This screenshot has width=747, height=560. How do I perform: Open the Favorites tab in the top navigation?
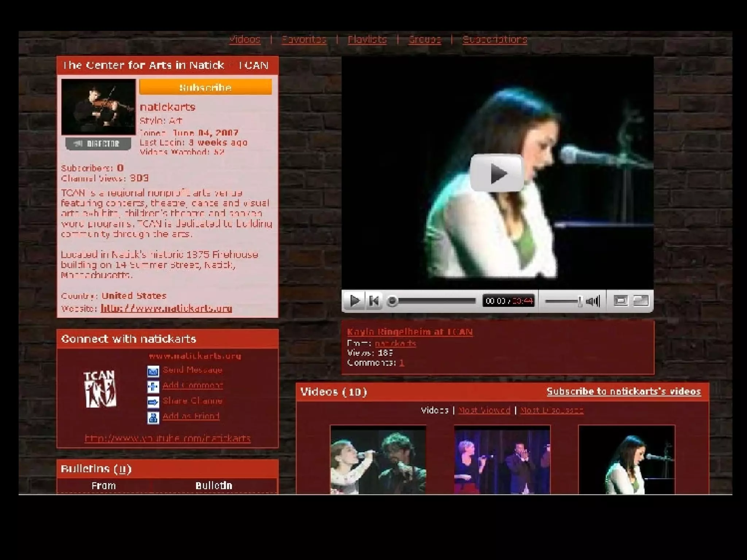coord(303,39)
